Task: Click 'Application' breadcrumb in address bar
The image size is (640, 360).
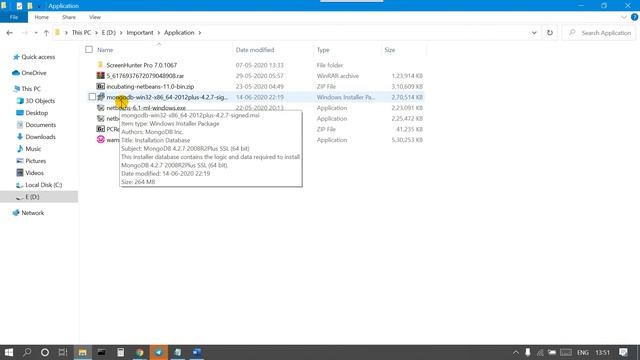Action: [179, 33]
